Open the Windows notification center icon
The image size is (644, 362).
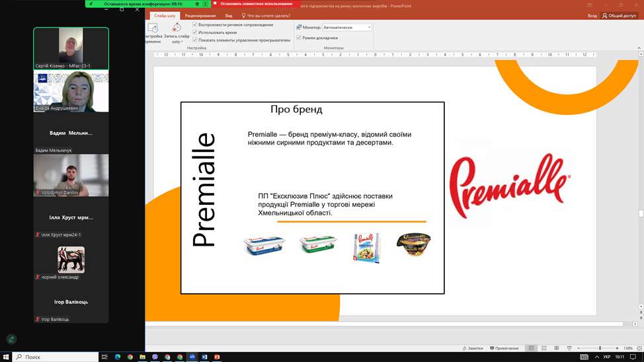pyautogui.click(x=633, y=357)
